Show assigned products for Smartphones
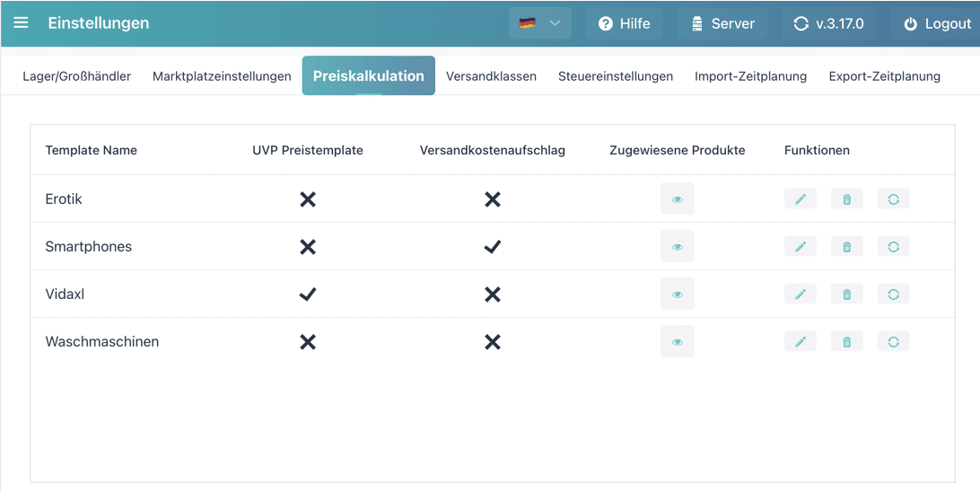This screenshot has width=980, height=492. click(x=677, y=247)
